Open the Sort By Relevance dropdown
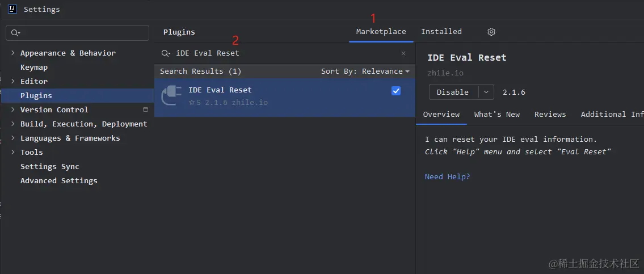Screen dimensions: 644x274 pos(365,71)
